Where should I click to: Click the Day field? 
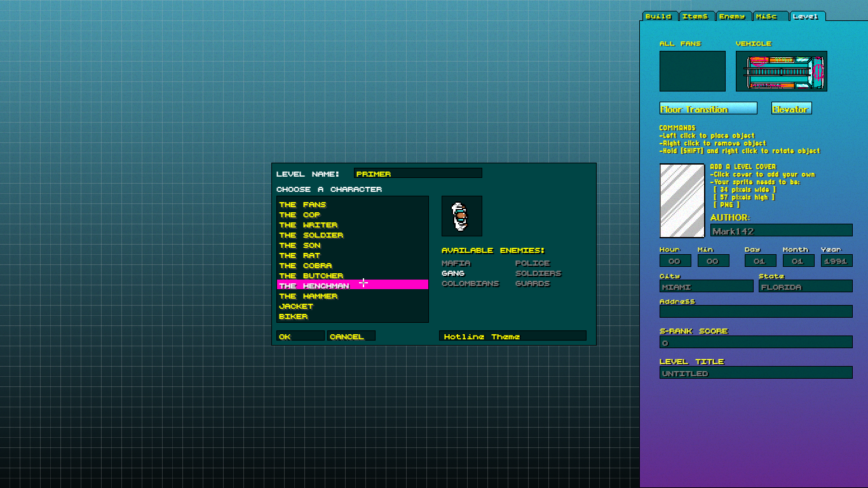tap(761, 261)
